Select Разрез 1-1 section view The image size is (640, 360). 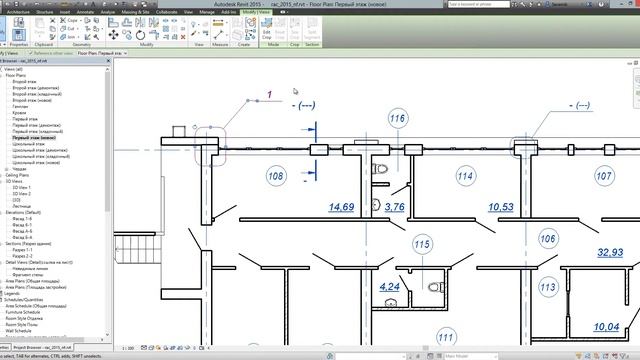22,250
